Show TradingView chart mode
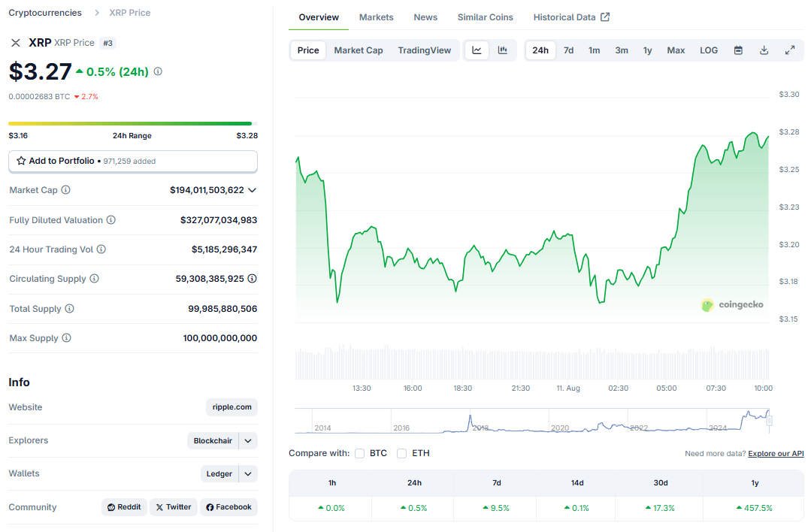 [424, 50]
